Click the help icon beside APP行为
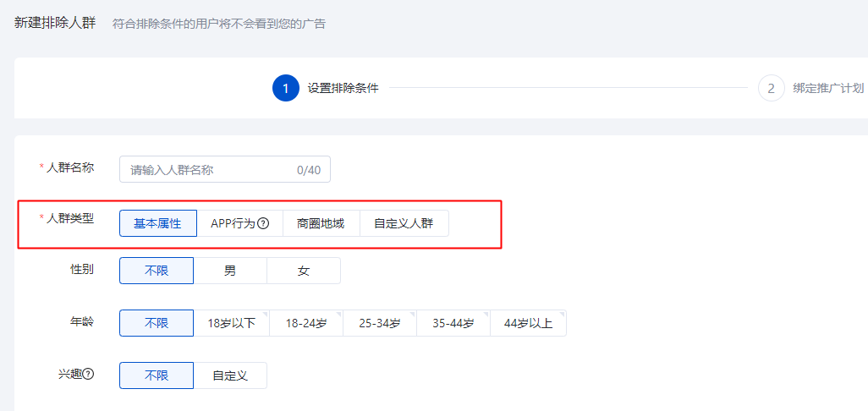The image size is (868, 411). (x=263, y=224)
